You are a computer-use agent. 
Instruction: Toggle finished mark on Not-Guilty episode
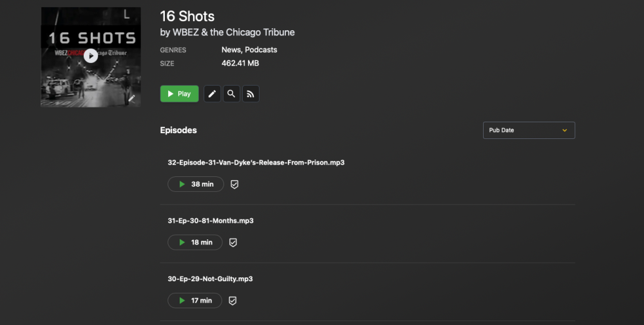tap(232, 301)
